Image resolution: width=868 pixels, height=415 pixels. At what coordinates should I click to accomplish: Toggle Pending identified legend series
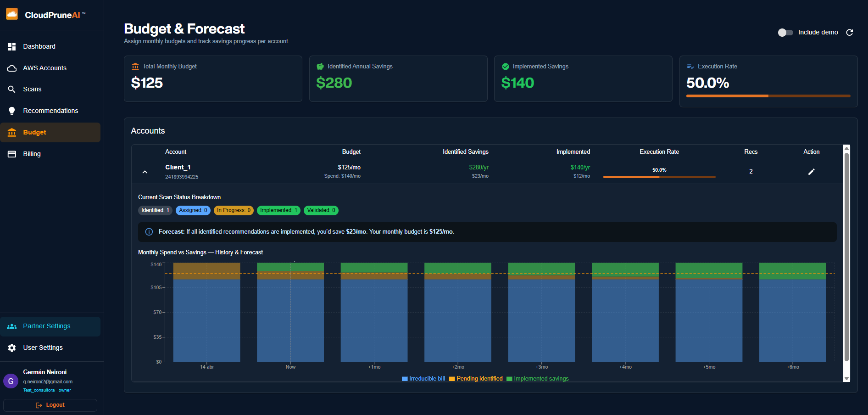pyautogui.click(x=476, y=379)
